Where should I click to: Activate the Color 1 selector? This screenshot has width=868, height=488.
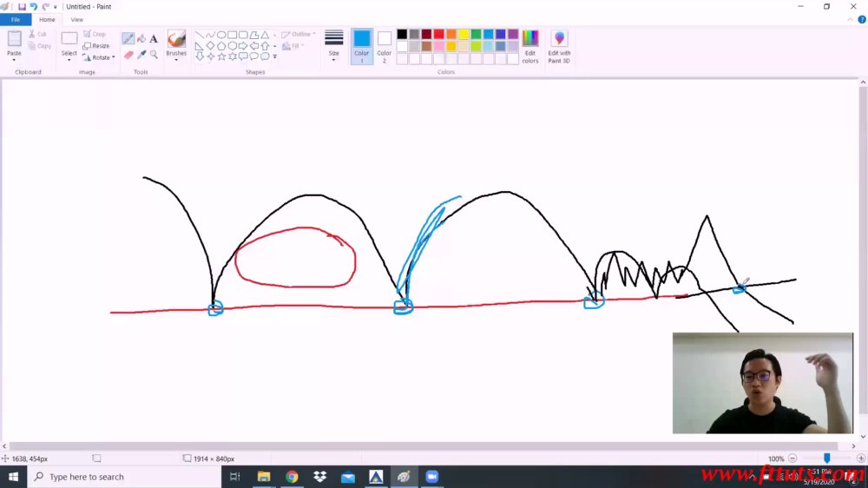coord(361,47)
